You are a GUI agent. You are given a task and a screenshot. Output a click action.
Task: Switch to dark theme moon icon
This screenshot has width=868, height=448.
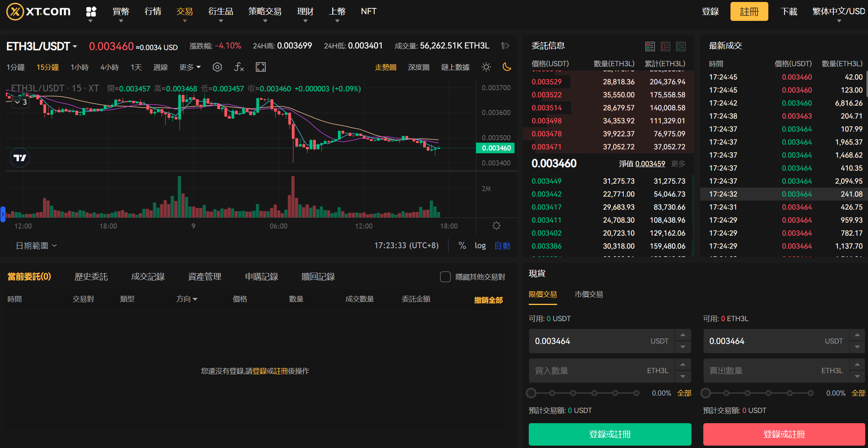tap(507, 67)
